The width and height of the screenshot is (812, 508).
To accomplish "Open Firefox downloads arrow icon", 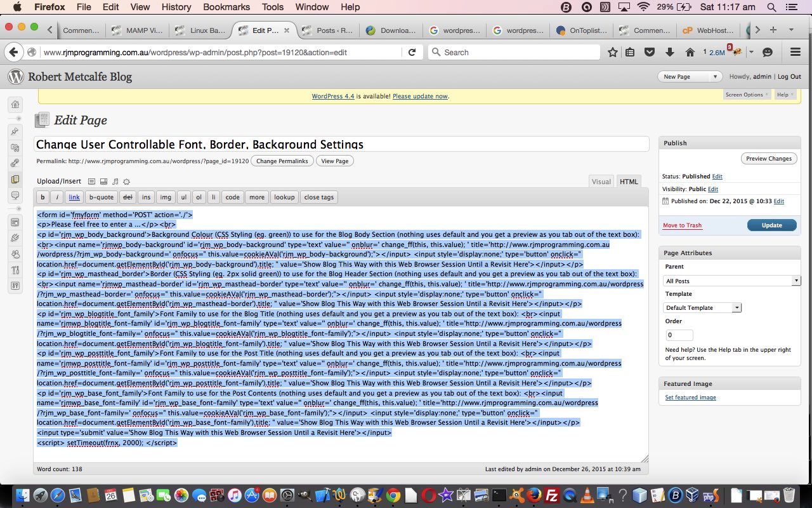I will (669, 52).
